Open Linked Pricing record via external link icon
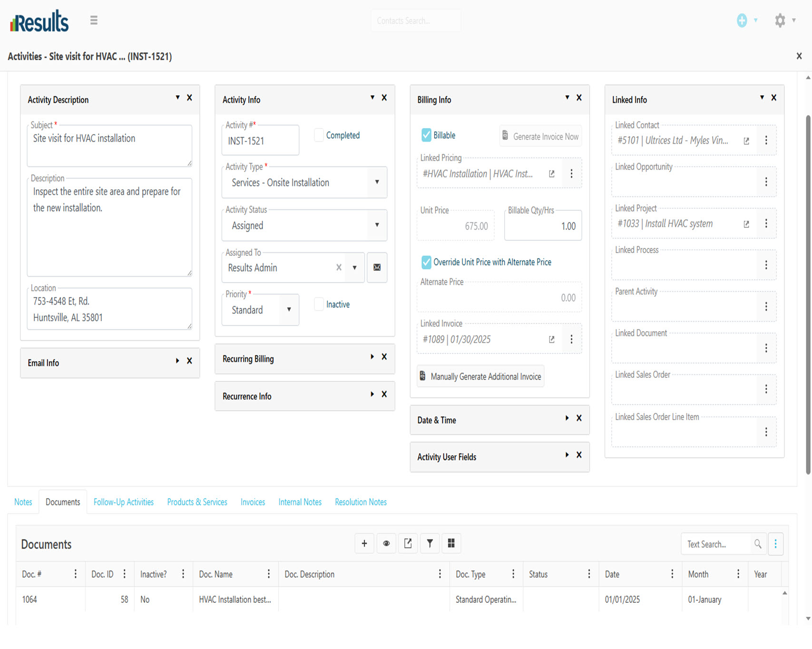The width and height of the screenshot is (812, 649). 551,174
